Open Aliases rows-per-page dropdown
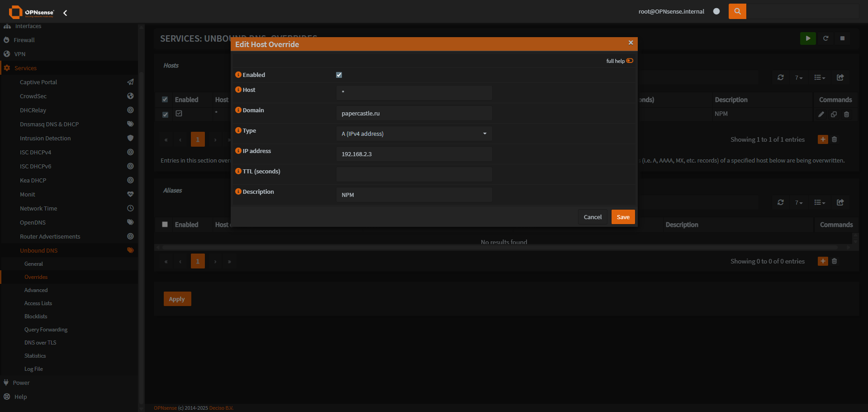 (x=799, y=202)
